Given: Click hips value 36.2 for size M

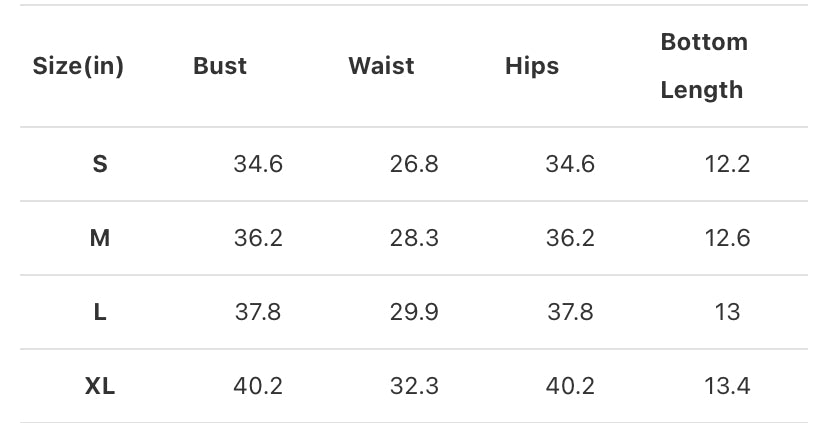Looking at the screenshot, I should pos(570,238).
